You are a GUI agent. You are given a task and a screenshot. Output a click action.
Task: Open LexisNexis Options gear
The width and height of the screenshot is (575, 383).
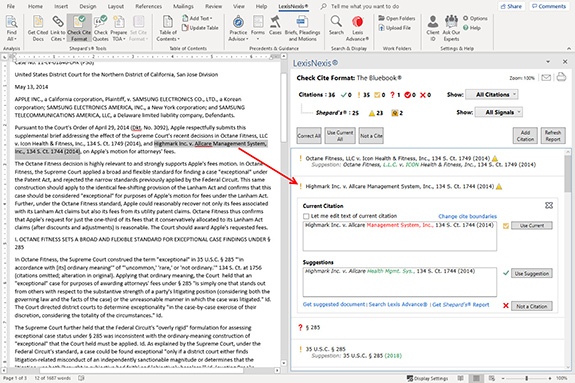point(475,18)
